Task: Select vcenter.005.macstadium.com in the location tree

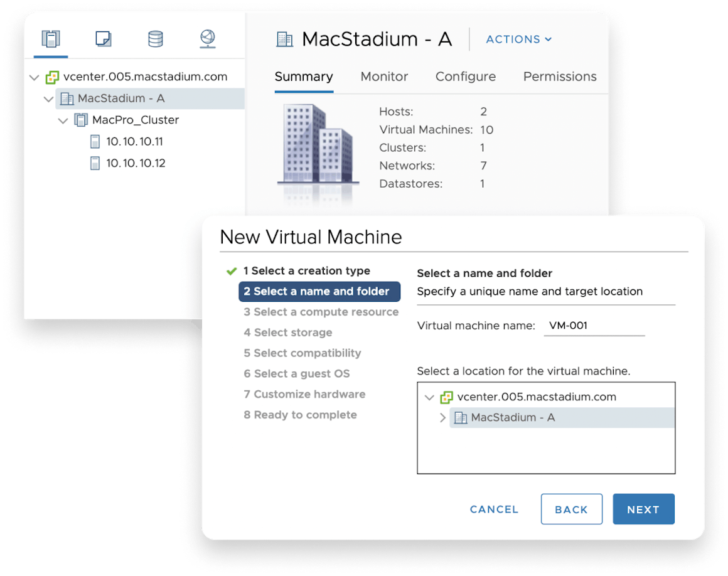Action: coord(537,397)
